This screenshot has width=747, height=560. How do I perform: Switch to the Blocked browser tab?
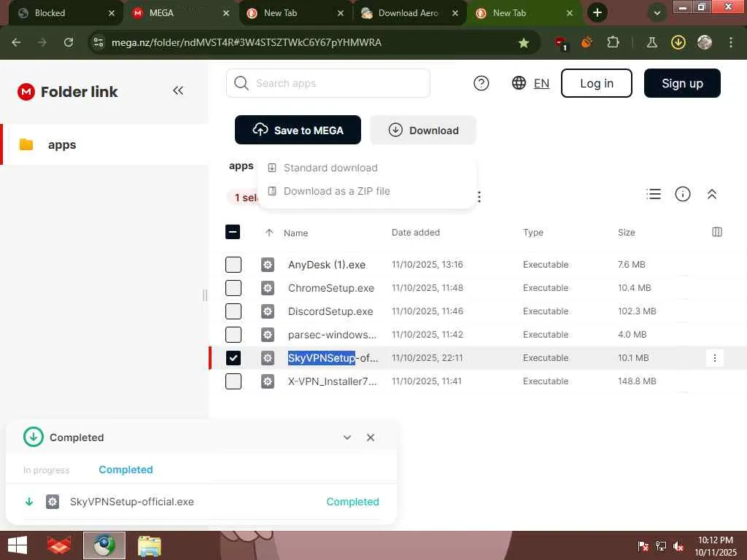[65, 13]
